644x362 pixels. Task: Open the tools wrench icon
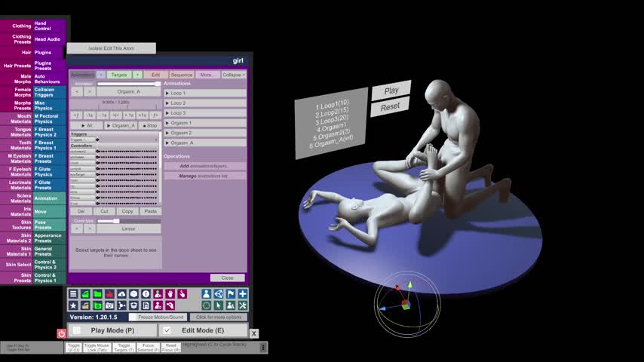(x=242, y=305)
